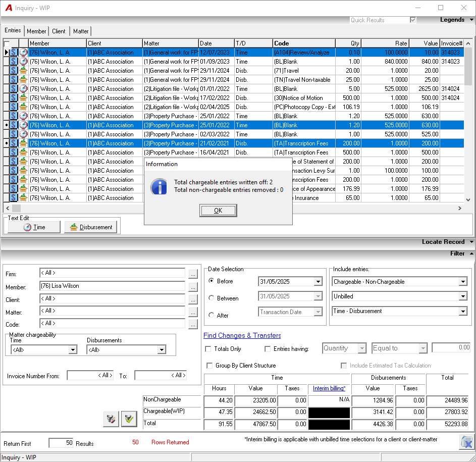Open the Before date 31/05/2025 dropdown
Image resolution: width=476 pixels, height=462 pixels.
coord(318,282)
